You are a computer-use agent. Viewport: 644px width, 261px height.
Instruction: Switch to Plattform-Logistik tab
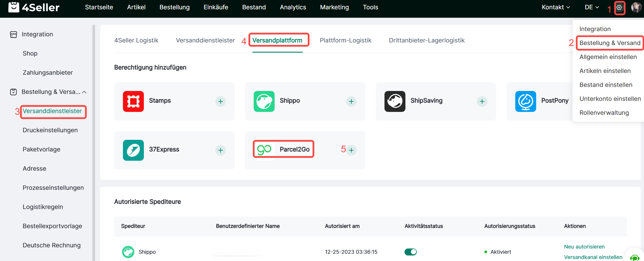pos(345,40)
